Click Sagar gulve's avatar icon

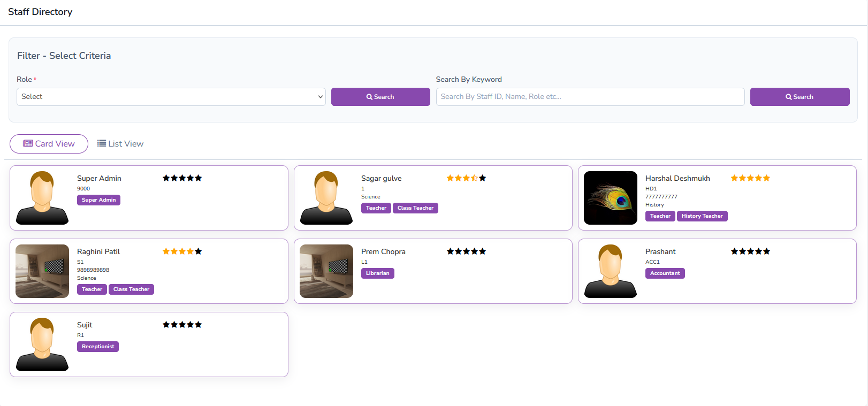coord(326,198)
